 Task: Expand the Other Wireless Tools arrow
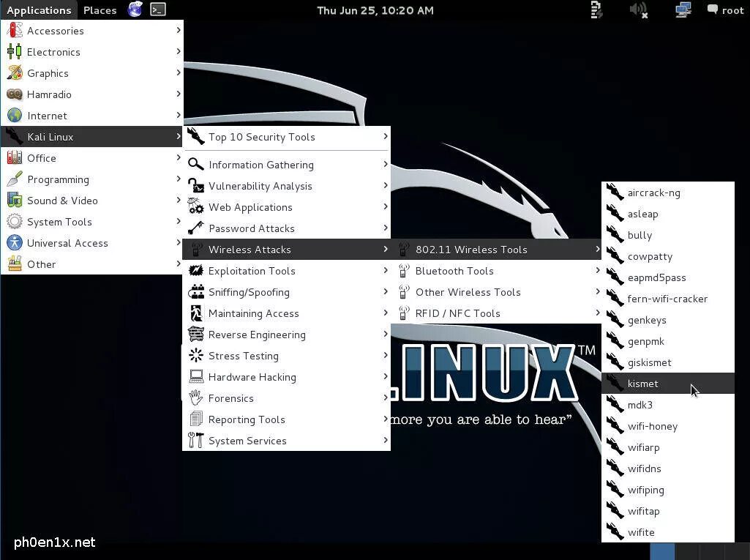click(597, 291)
